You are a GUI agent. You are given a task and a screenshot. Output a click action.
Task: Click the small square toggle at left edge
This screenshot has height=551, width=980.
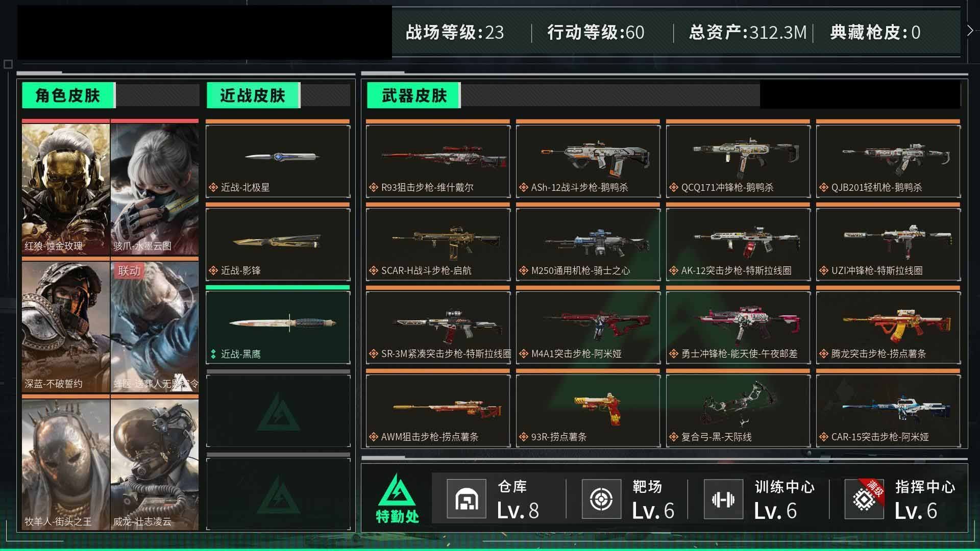8,64
